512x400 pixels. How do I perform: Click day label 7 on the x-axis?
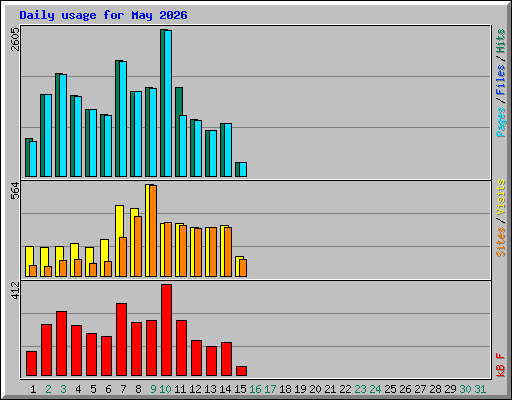tap(123, 389)
